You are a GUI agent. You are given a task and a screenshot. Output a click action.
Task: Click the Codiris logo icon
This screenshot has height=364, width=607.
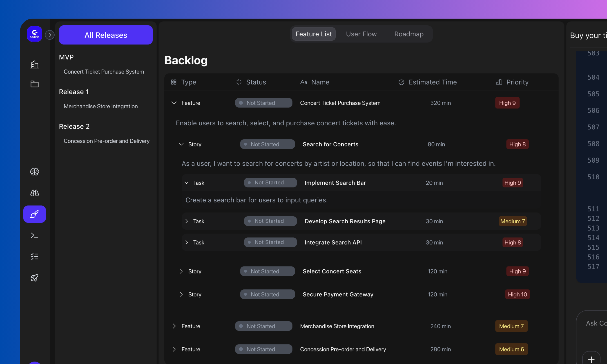[34, 34]
